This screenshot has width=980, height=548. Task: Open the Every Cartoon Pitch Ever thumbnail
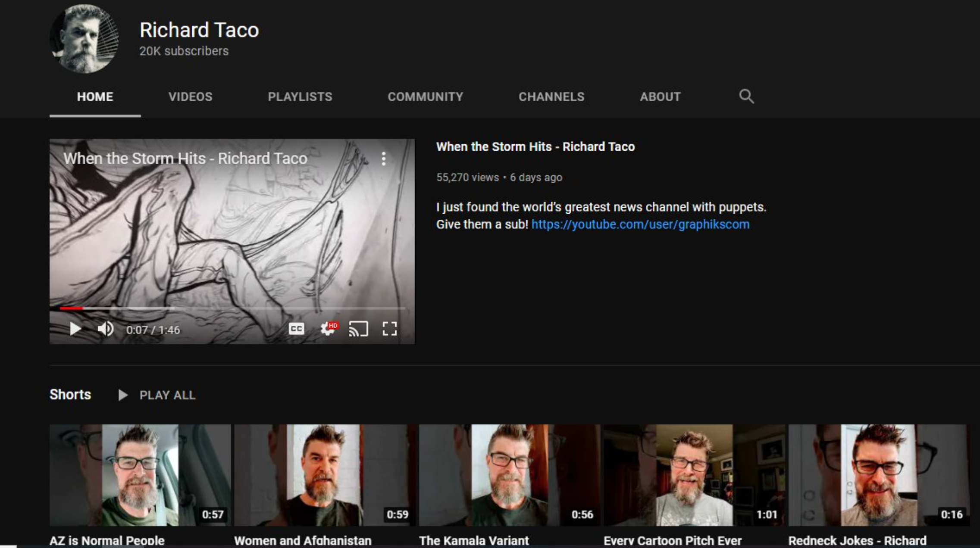[694, 475]
